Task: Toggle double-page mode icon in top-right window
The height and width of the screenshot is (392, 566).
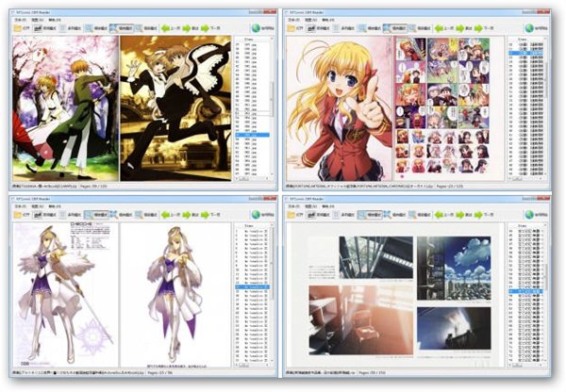Action: (x=312, y=28)
